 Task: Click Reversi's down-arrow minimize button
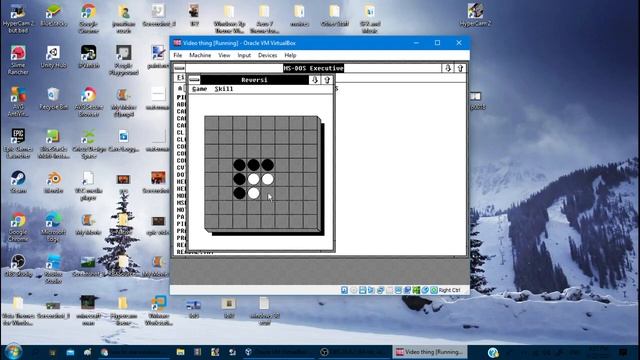(315, 80)
